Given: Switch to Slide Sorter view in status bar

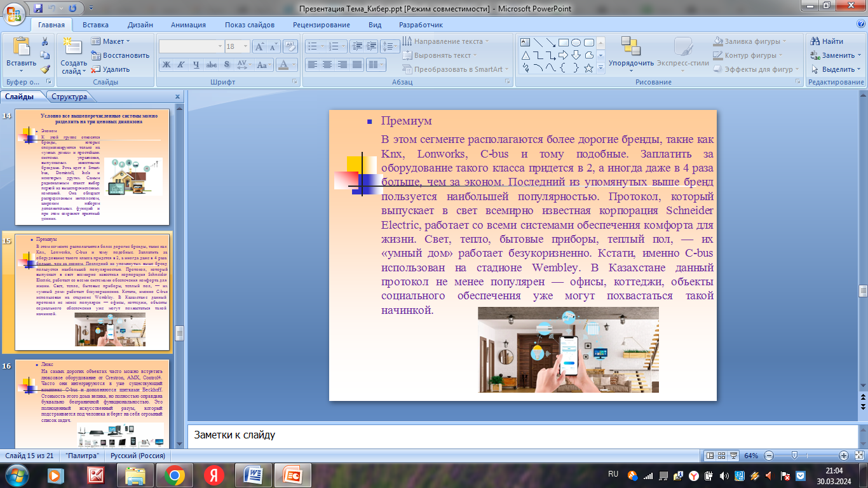Looking at the screenshot, I should 722,456.
